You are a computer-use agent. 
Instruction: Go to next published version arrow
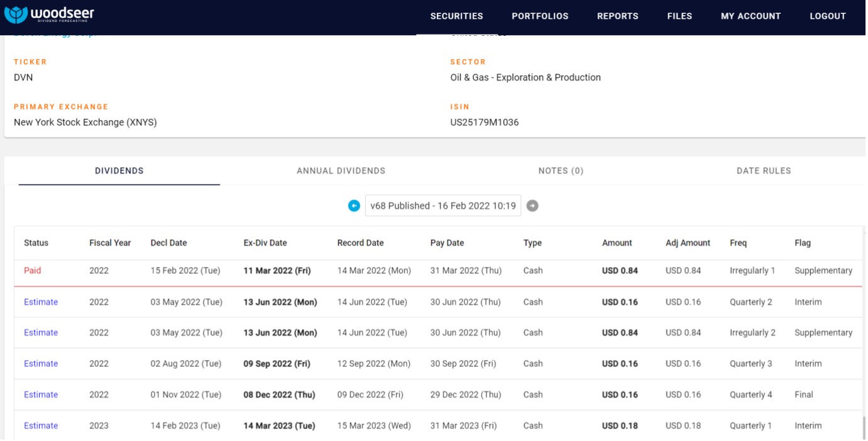pos(532,205)
